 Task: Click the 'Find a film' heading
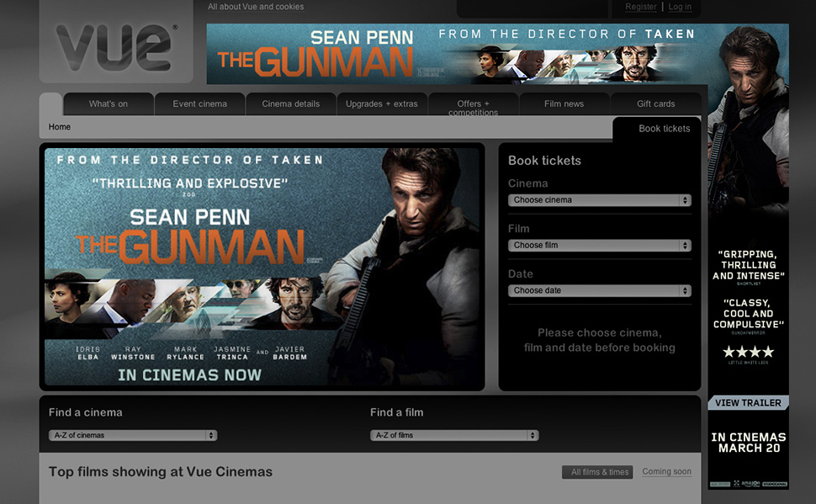point(396,412)
